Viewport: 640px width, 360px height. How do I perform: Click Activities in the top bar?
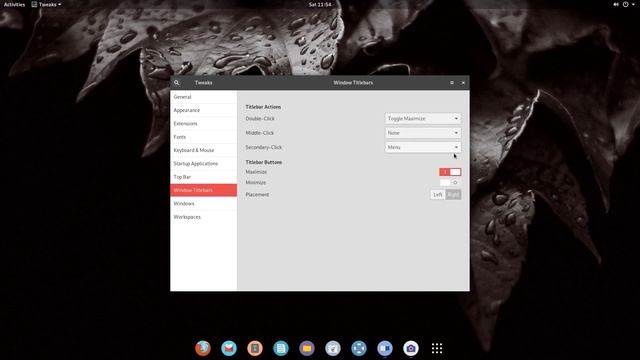(x=14, y=4)
